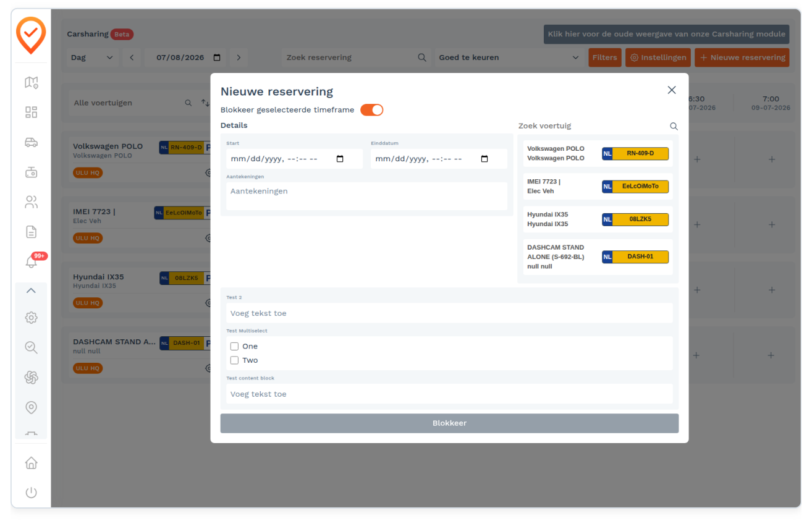Image resolution: width=812 pixels, height=521 pixels.
Task: Select IMEI 7723 Elec Veh vehicle card
Action: pos(598,187)
